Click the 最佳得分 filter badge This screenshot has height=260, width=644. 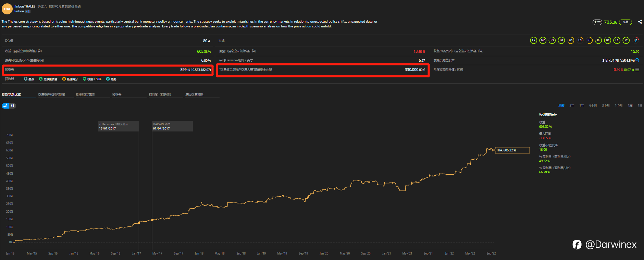point(70,79)
